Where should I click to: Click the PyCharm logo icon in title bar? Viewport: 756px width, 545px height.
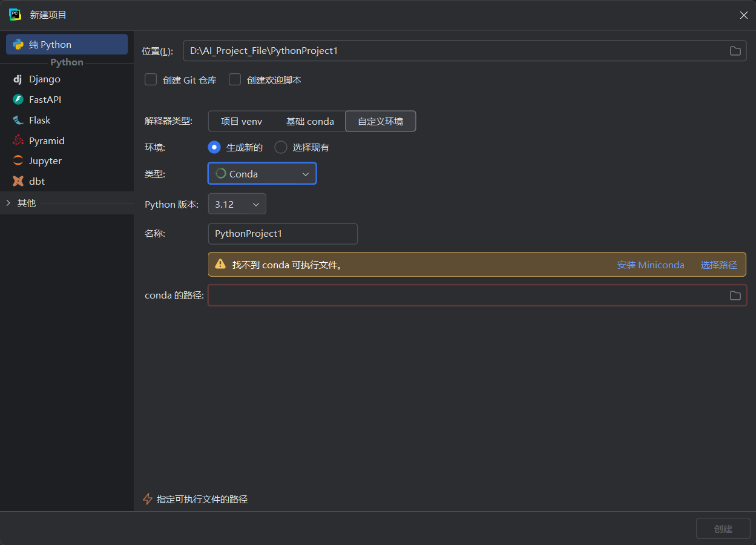(x=15, y=15)
